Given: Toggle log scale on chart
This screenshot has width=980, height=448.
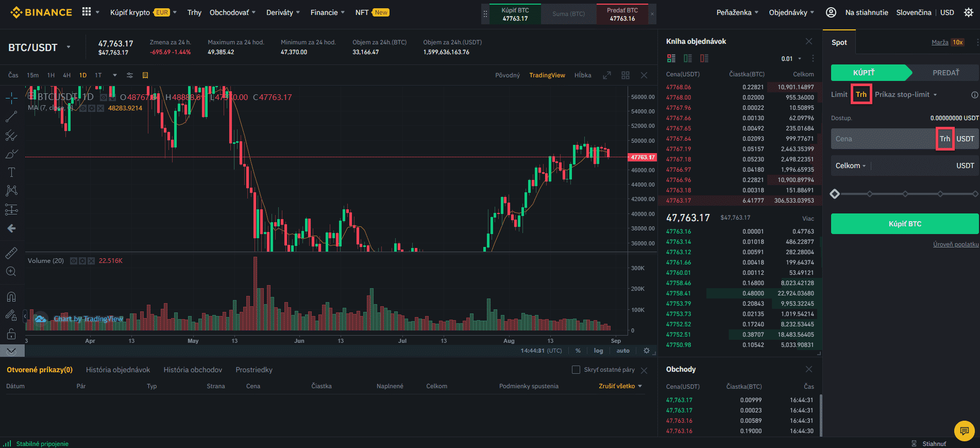Looking at the screenshot, I should [598, 351].
